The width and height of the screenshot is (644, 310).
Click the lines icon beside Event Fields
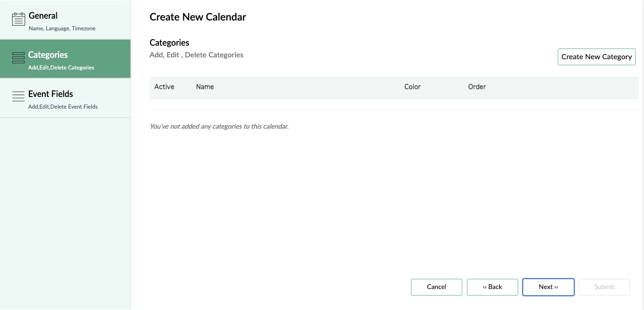[18, 96]
